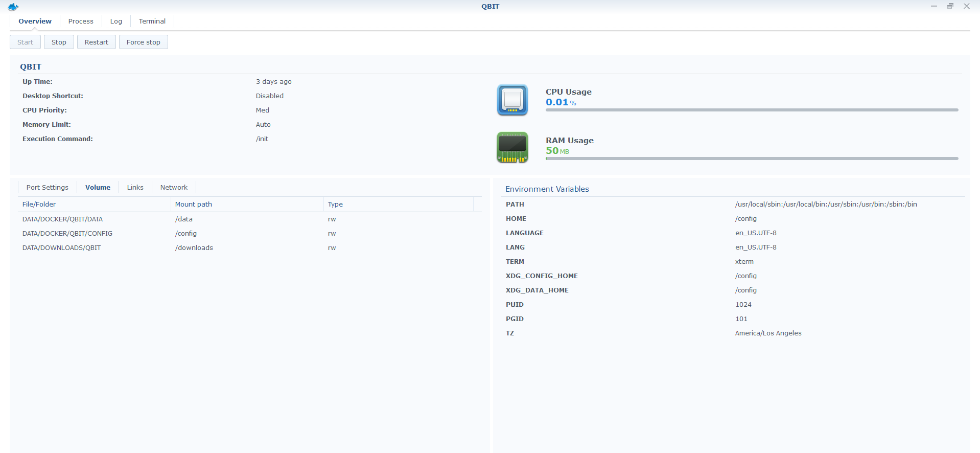Click the XDG_DATA_HOME variable
This screenshot has width=980, height=453.
tap(537, 290)
